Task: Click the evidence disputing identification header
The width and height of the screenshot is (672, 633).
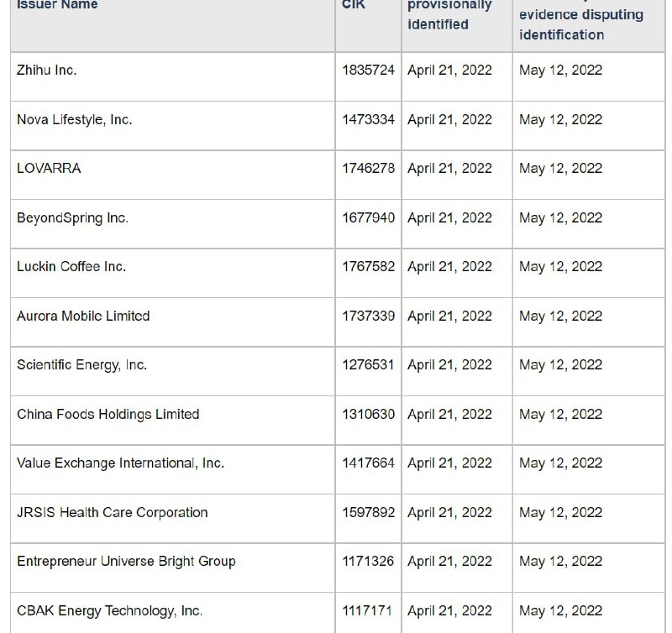Action: [580, 24]
